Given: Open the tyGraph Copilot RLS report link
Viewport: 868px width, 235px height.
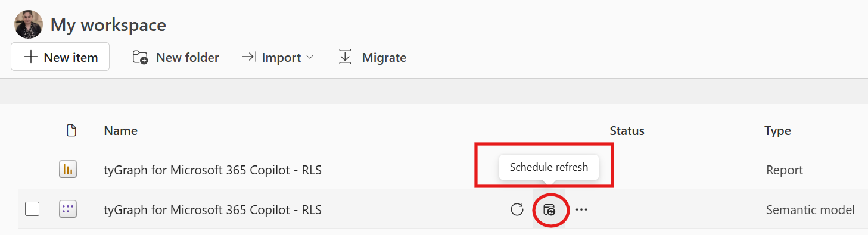Looking at the screenshot, I should (x=213, y=170).
